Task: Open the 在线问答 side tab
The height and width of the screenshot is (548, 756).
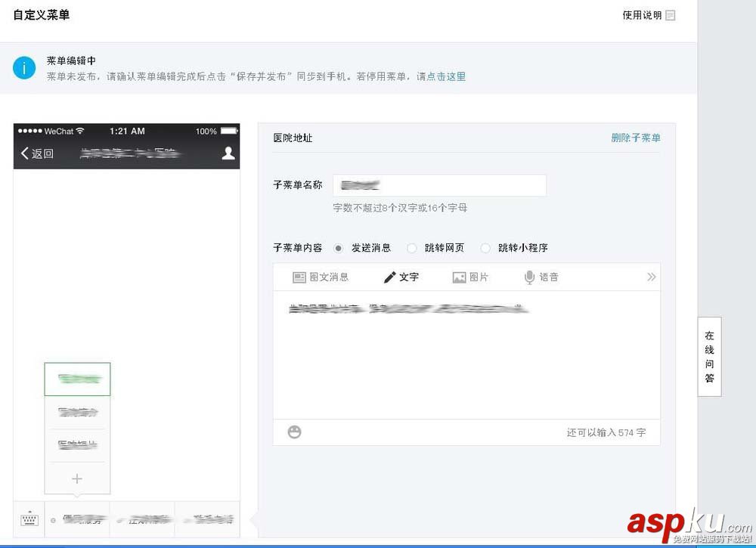Action: (x=709, y=356)
